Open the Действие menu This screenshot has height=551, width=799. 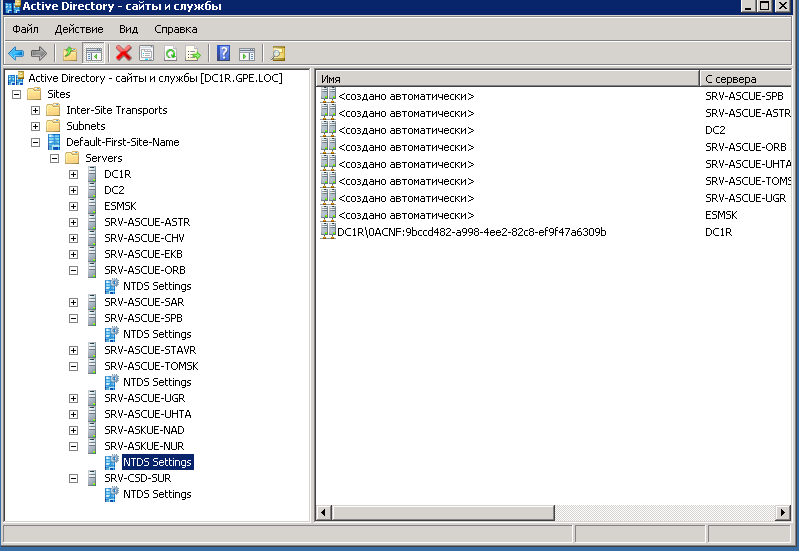point(78,29)
